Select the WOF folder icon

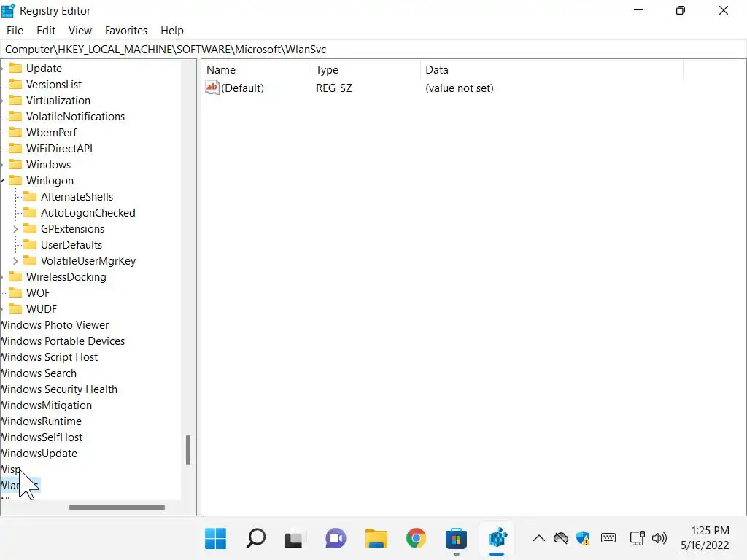16,293
